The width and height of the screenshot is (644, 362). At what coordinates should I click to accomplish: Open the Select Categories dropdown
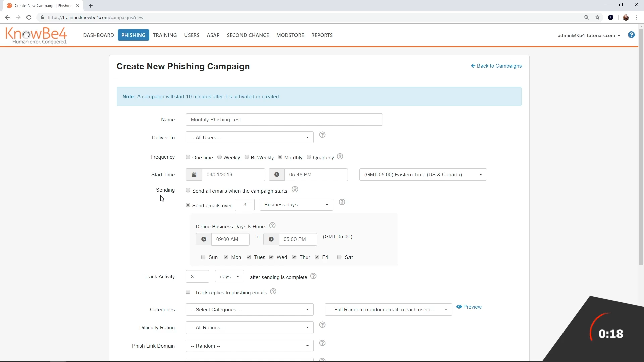(x=250, y=310)
